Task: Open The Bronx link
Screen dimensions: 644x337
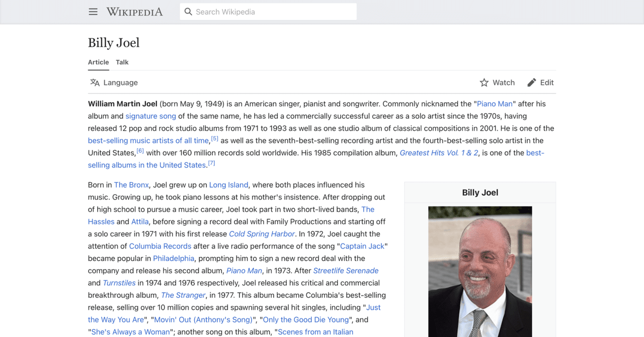Action: 131,185
